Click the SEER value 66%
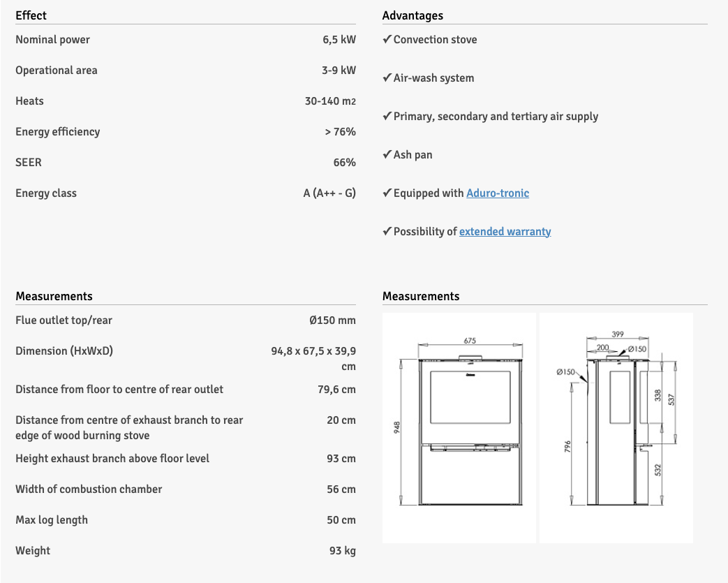Screen dimensions: 728x583 point(344,163)
